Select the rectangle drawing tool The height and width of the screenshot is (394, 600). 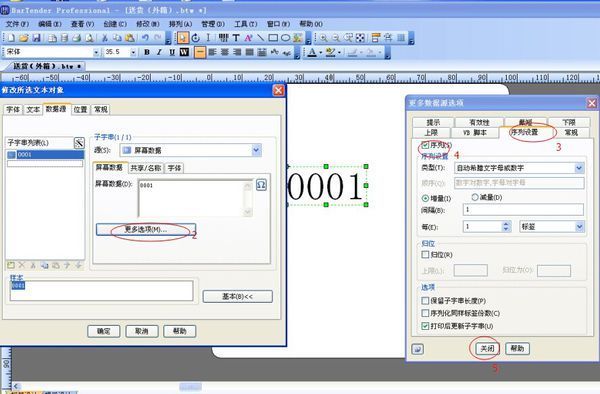pyautogui.click(x=273, y=38)
